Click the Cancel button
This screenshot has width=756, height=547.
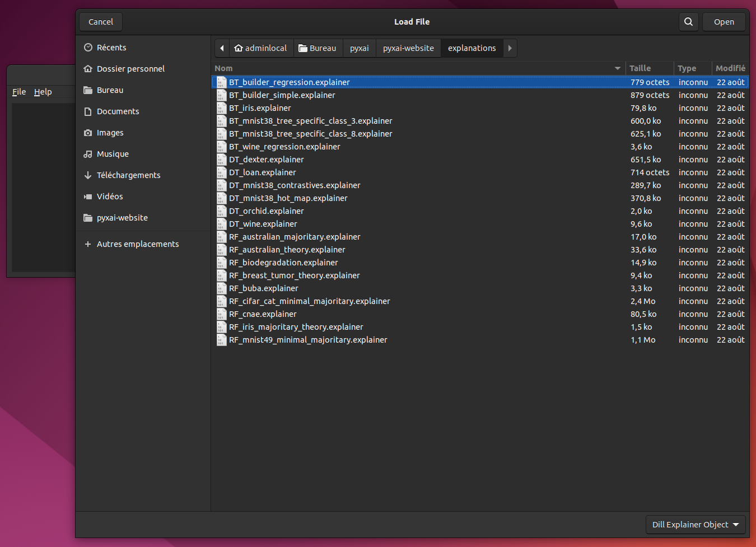point(100,21)
